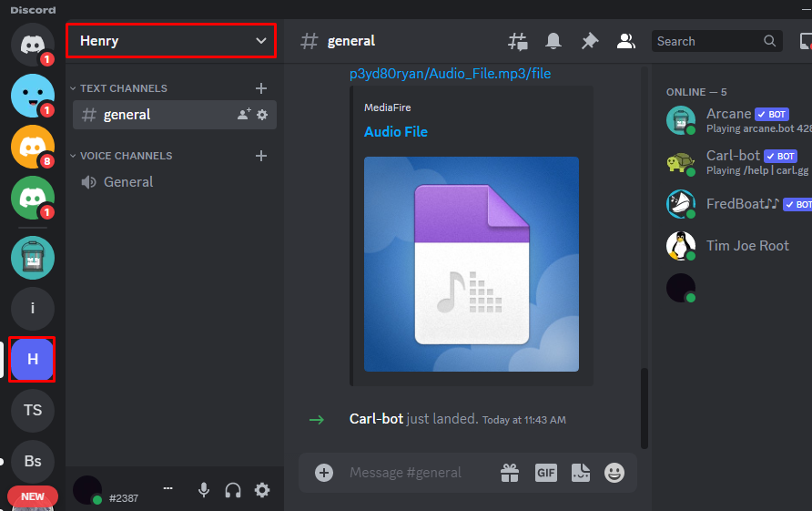812x511 pixels.
Task: Open the MediaFire Audio_File.mp3 URL
Action: click(x=450, y=74)
